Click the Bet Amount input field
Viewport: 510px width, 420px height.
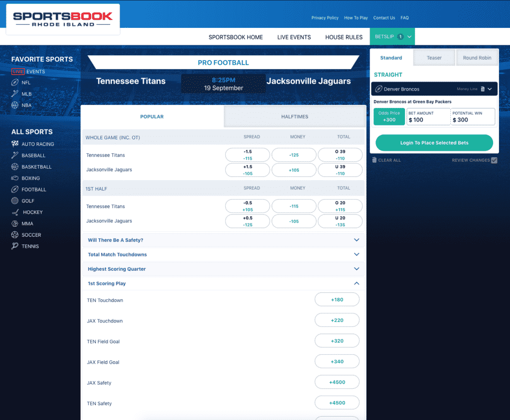pyautogui.click(x=428, y=117)
